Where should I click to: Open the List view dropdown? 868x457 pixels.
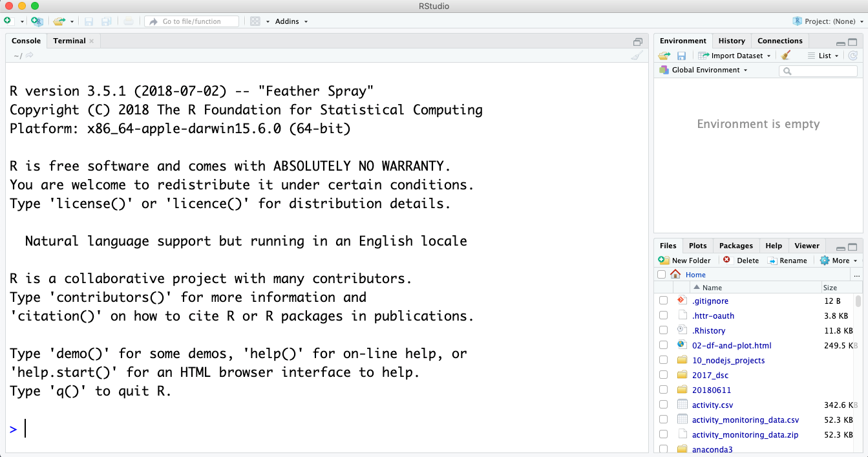(x=823, y=56)
